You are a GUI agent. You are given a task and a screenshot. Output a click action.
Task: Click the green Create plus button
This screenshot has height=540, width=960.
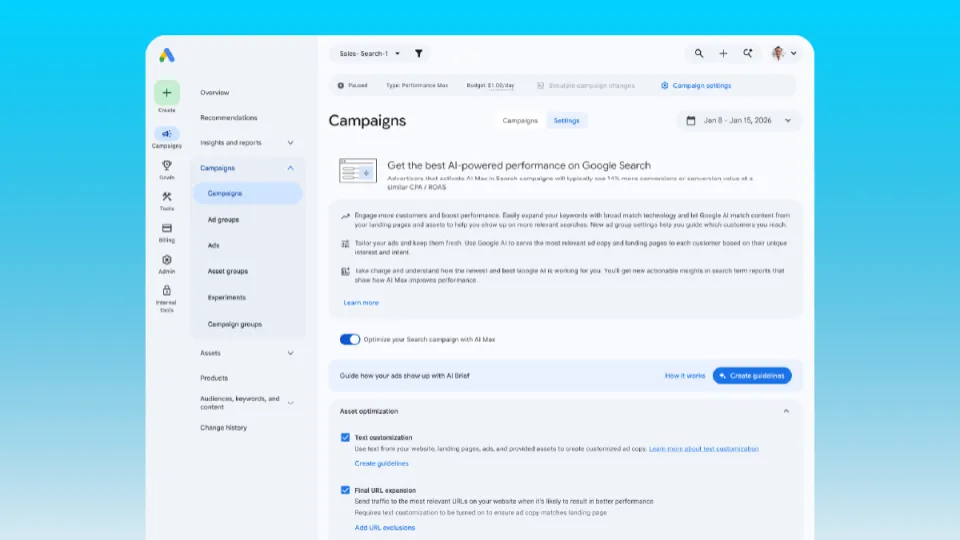(x=167, y=93)
